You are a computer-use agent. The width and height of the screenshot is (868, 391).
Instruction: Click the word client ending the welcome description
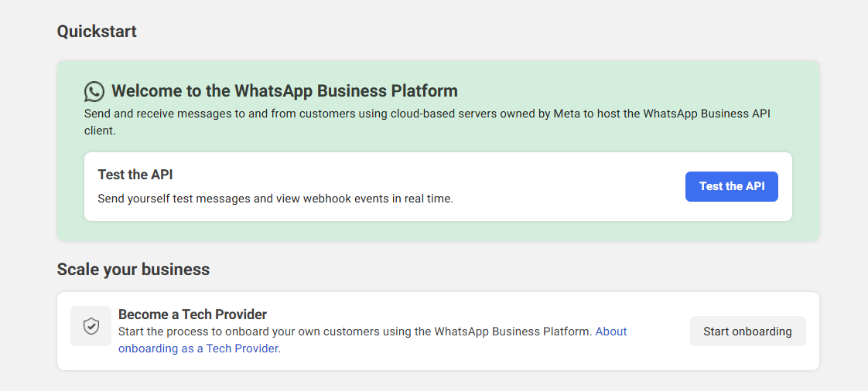coord(99,131)
